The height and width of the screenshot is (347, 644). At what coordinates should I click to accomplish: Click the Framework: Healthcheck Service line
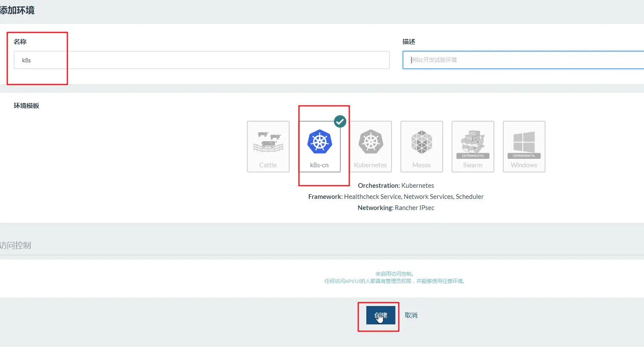[396, 197]
